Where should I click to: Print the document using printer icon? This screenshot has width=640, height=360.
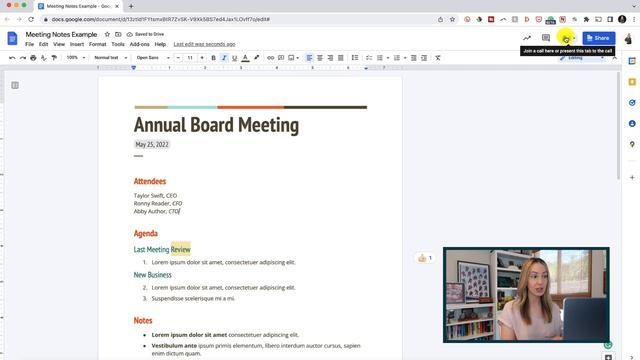[33, 58]
